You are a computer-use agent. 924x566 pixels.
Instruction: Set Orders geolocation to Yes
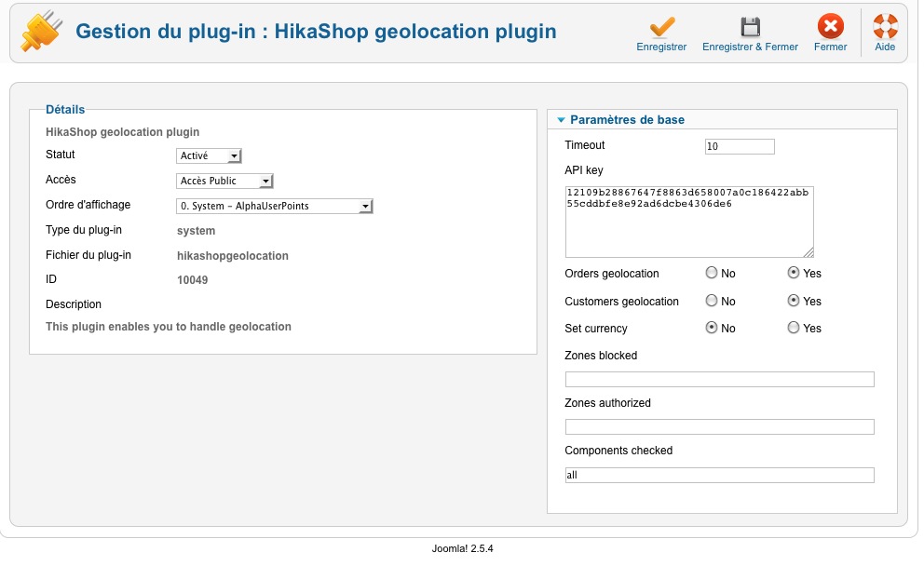pyautogui.click(x=794, y=273)
